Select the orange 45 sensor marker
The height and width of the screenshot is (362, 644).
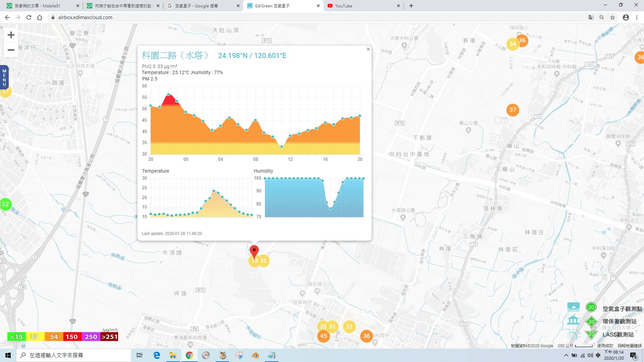[x=323, y=336]
